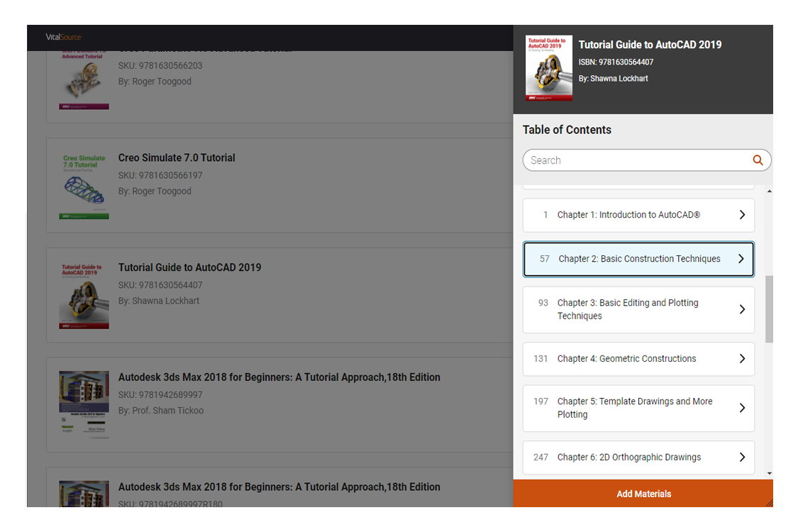Screen dimensions: 798x532
Task: Click the scrollbar up arrow in Table of Contents
Action: (x=769, y=192)
